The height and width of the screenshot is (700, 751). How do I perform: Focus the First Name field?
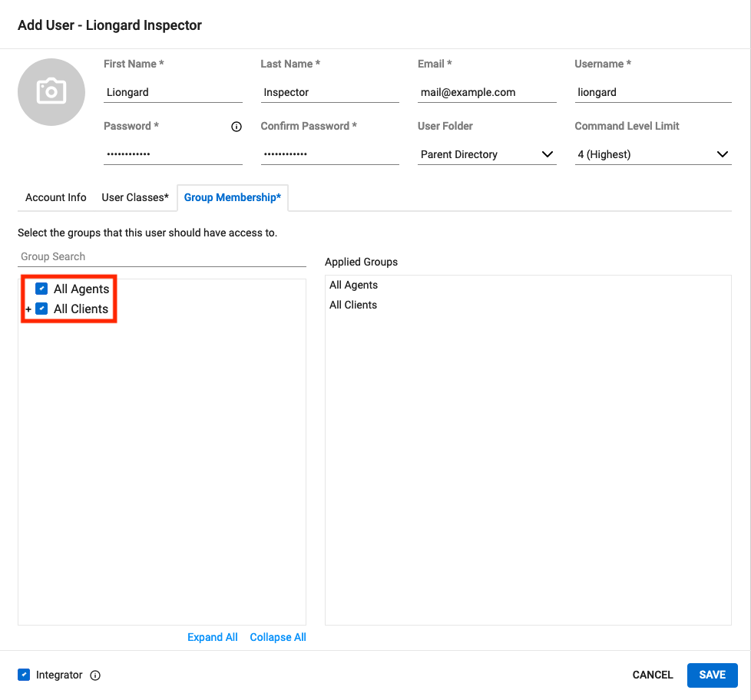tap(173, 92)
